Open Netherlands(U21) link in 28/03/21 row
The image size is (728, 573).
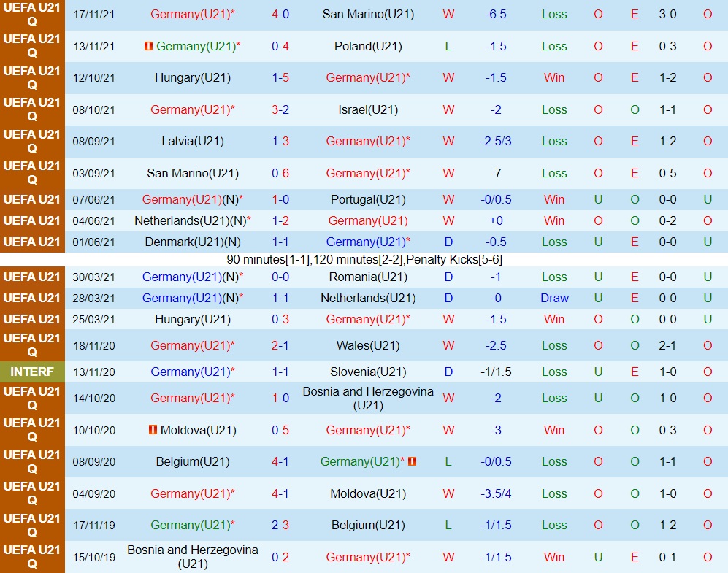(x=368, y=299)
